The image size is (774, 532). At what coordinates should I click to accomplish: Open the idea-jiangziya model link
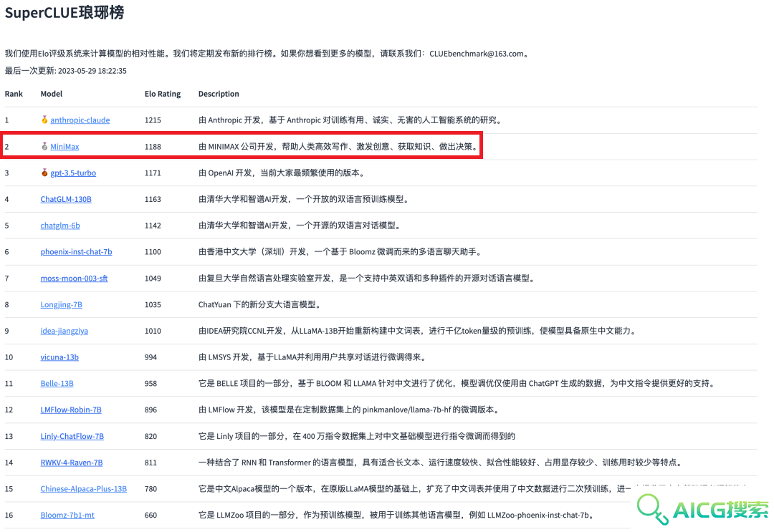pyautogui.click(x=64, y=331)
